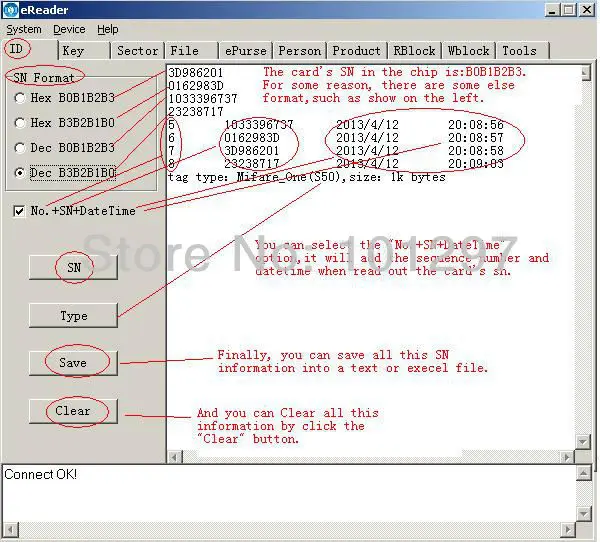Viewport: 600px width, 542px height.
Task: Click the 'Connect OK!' status message
Action: (41, 475)
